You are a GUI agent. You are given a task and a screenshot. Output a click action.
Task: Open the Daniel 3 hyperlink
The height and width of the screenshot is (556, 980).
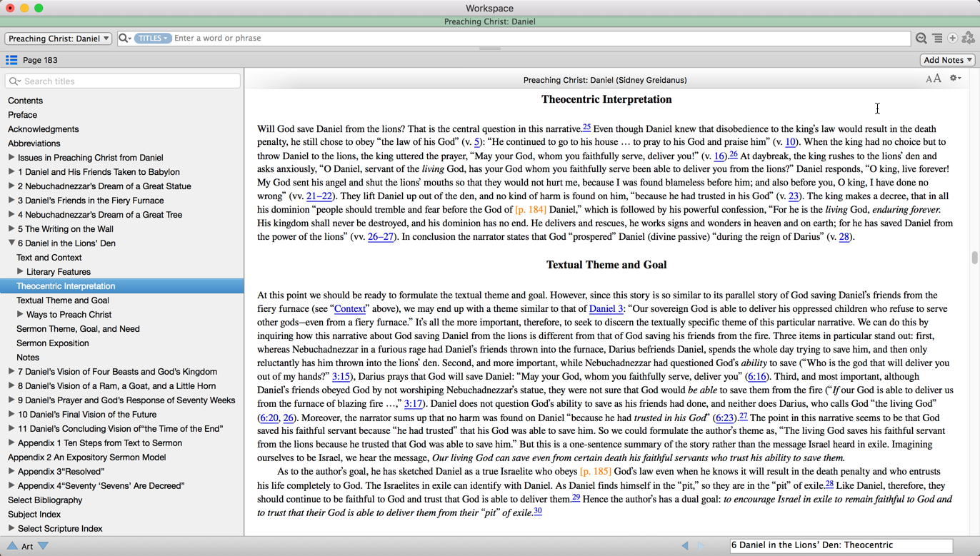pos(606,309)
